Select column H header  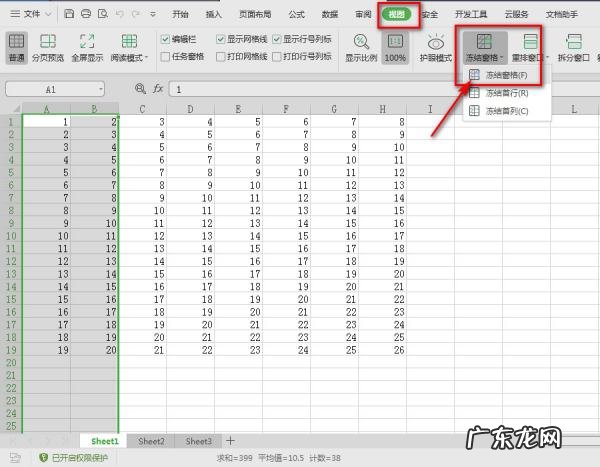(x=382, y=109)
